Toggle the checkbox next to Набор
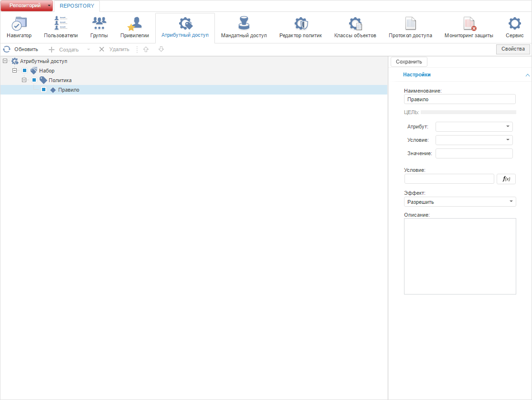The height and width of the screenshot is (400, 532). pyautogui.click(x=25, y=71)
